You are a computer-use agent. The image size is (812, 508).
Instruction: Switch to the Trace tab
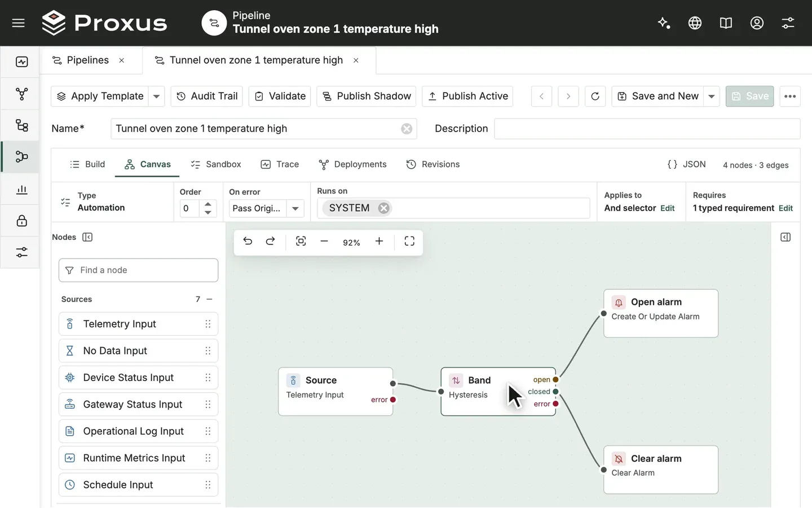coord(280,164)
